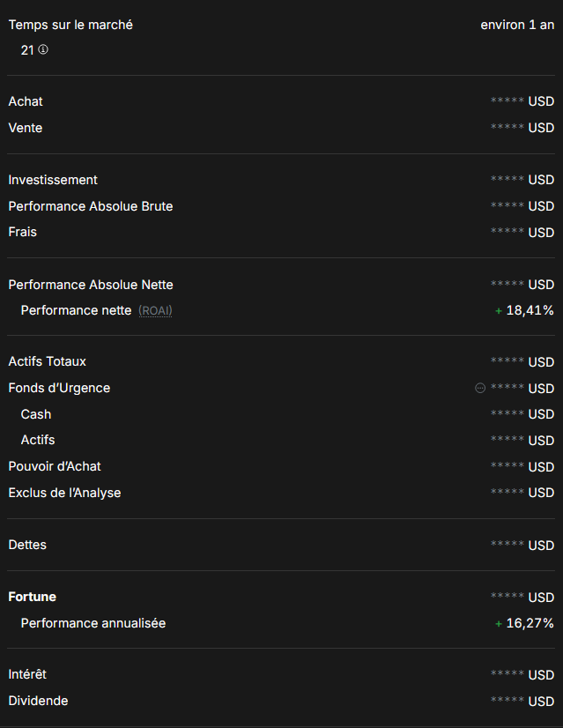Click the Exclus de l'Analyse label
Screen dimensions: 563x728
[x=64, y=493]
